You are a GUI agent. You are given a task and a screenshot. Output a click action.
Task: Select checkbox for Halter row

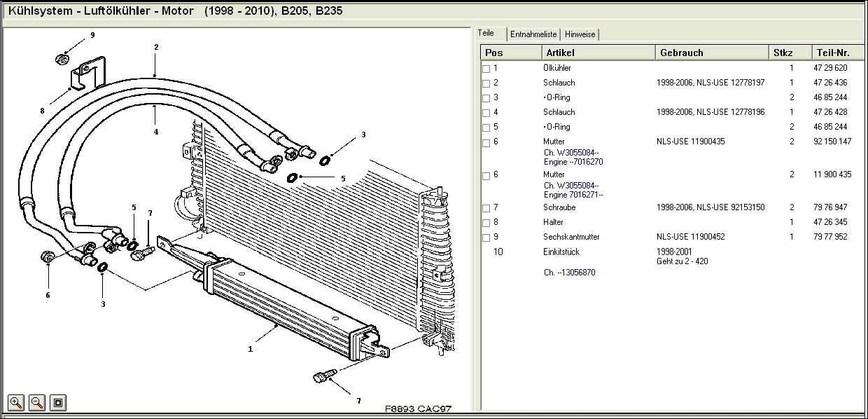(x=486, y=223)
